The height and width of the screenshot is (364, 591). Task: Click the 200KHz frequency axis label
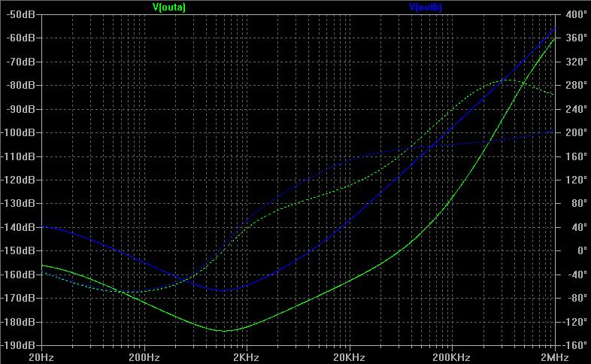[451, 357]
